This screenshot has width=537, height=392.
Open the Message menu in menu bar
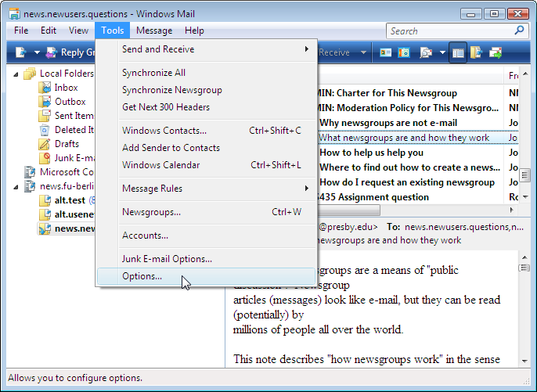154,31
